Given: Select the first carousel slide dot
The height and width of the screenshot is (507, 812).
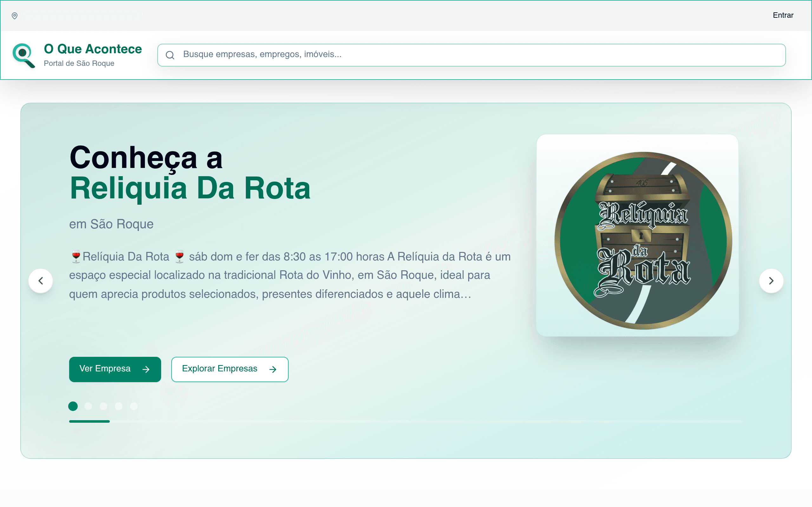Looking at the screenshot, I should 73,406.
